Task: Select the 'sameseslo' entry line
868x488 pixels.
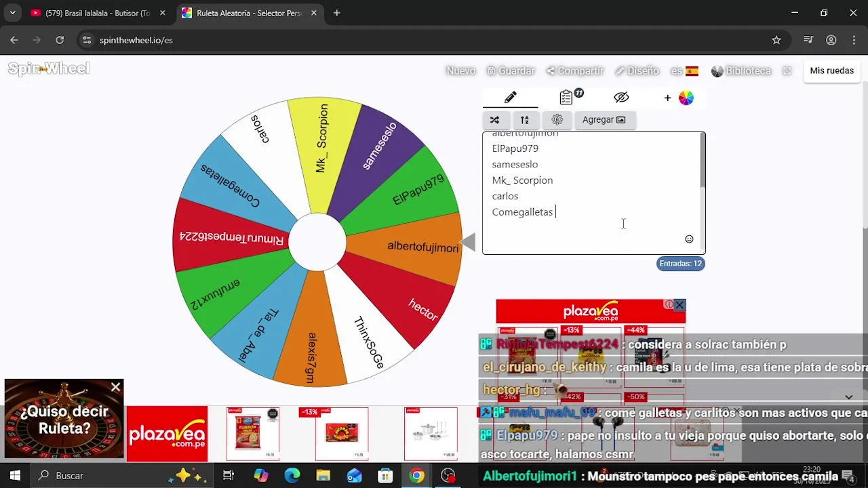Action: pos(515,164)
